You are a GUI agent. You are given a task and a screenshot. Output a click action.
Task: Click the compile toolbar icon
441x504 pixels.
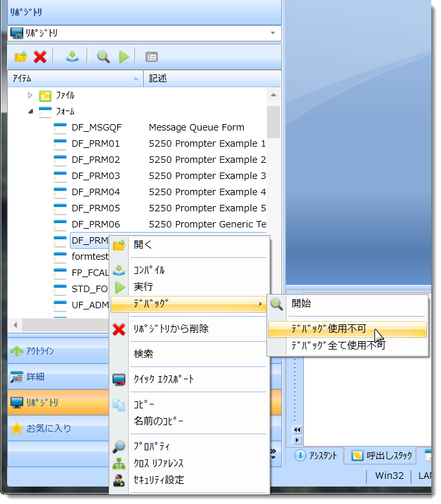click(x=72, y=57)
